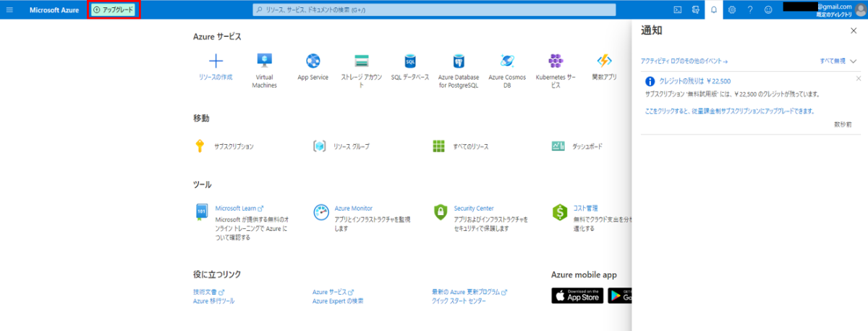Open Cloud Shell from top bar
The height and width of the screenshot is (331, 868).
click(677, 10)
